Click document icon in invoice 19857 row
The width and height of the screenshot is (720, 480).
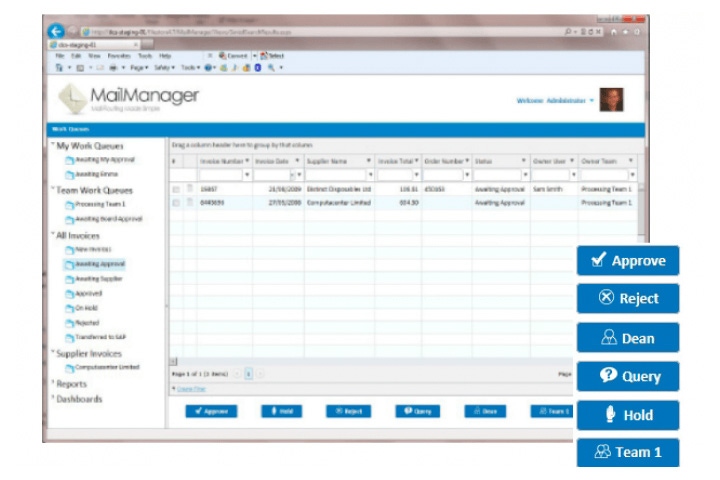pyautogui.click(x=190, y=188)
